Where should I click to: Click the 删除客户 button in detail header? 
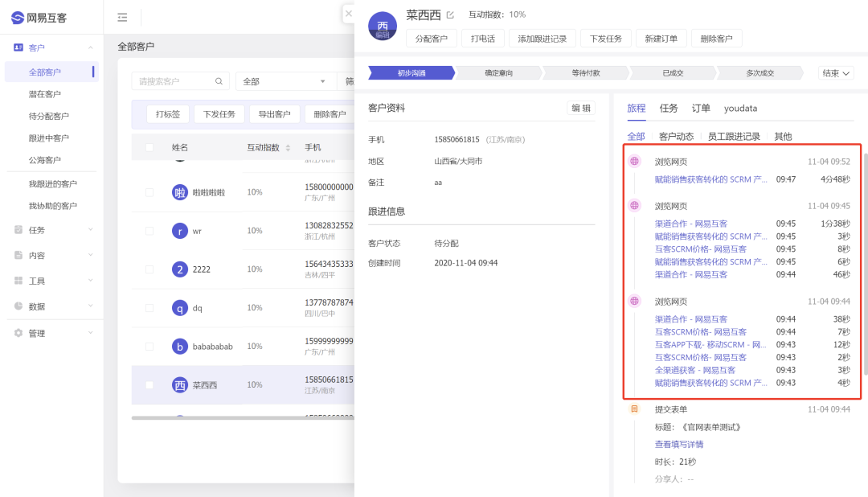point(716,39)
